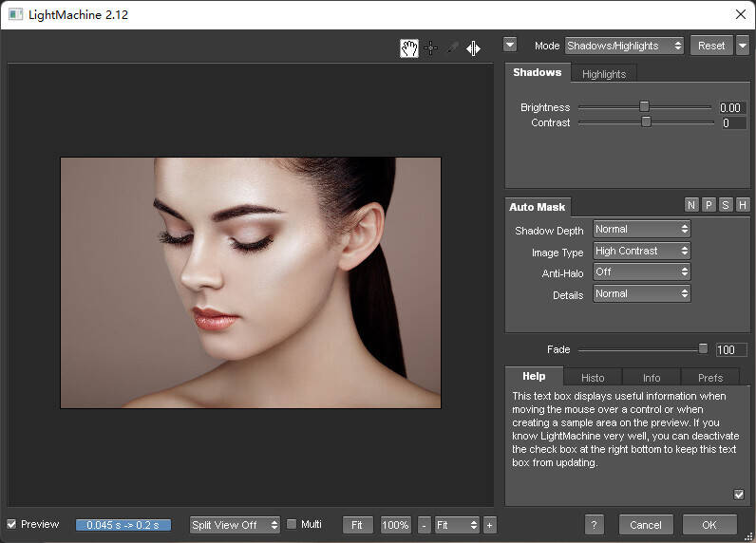Click the P auto mask button
This screenshot has height=543, width=756.
click(709, 206)
